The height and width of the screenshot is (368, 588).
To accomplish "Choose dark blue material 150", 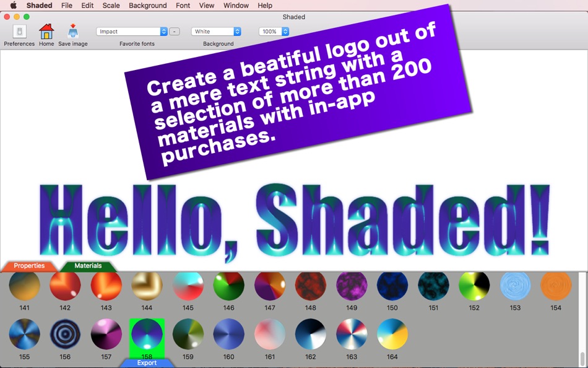I will (x=392, y=285).
